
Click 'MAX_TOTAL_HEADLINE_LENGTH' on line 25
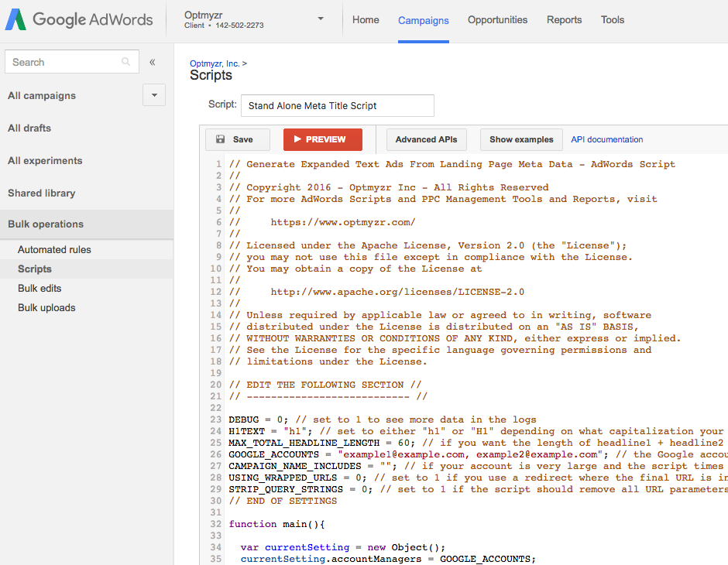tap(304, 443)
